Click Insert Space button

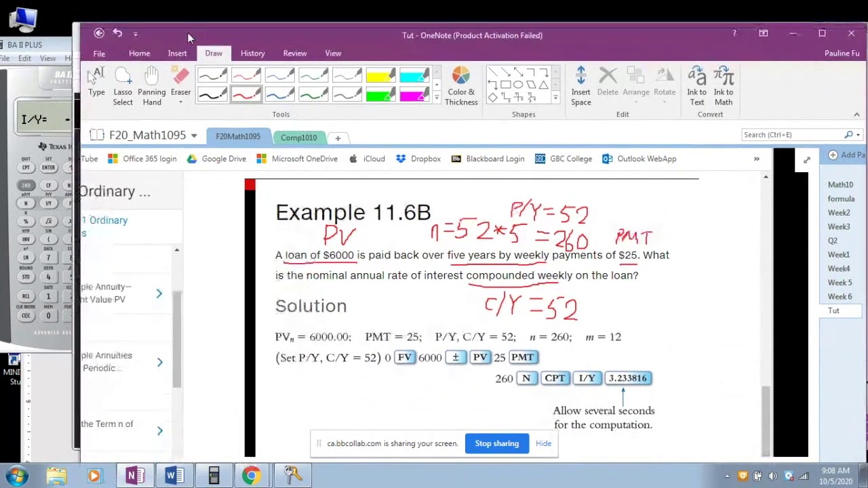pos(580,86)
